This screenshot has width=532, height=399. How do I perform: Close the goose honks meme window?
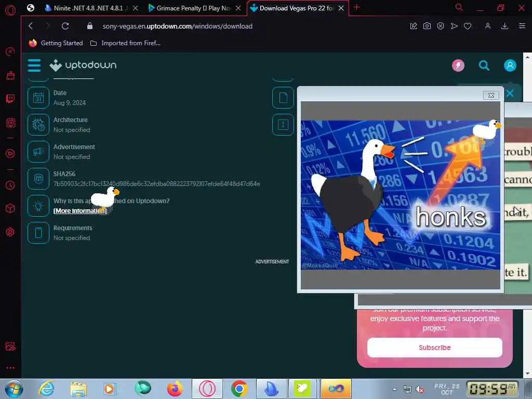pos(491,96)
